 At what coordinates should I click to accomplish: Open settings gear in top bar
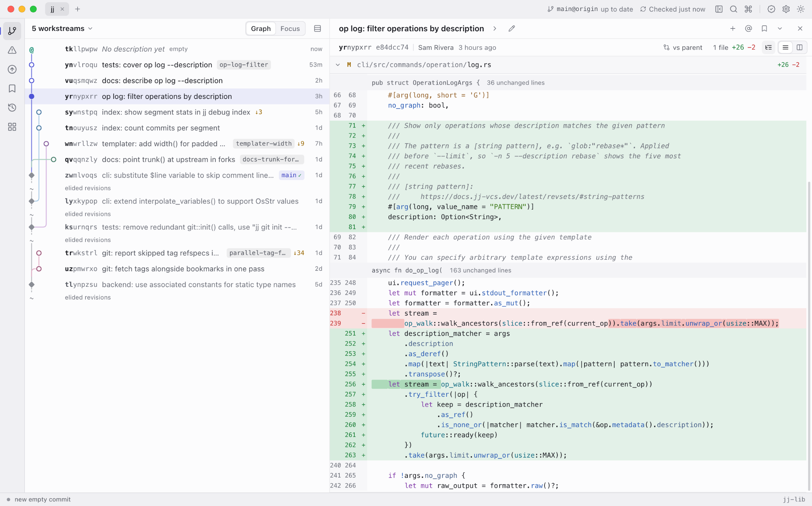tap(786, 9)
